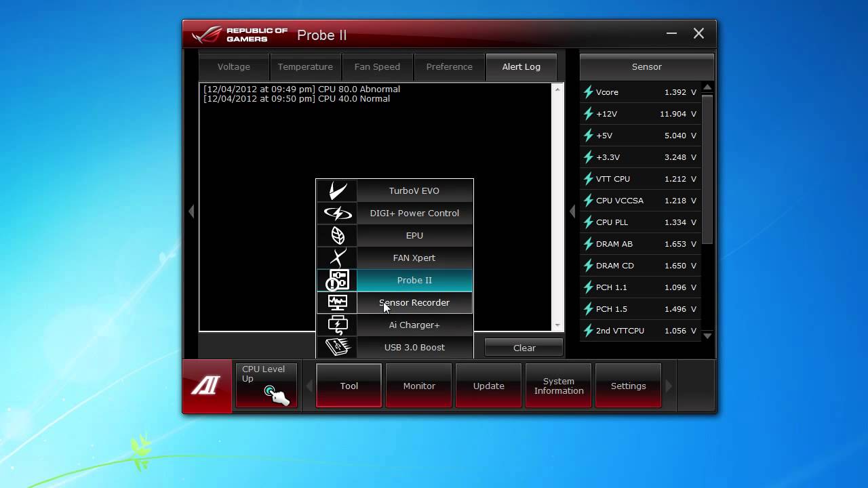Click the EPU leaf icon
This screenshot has width=868, height=488.
click(337, 236)
